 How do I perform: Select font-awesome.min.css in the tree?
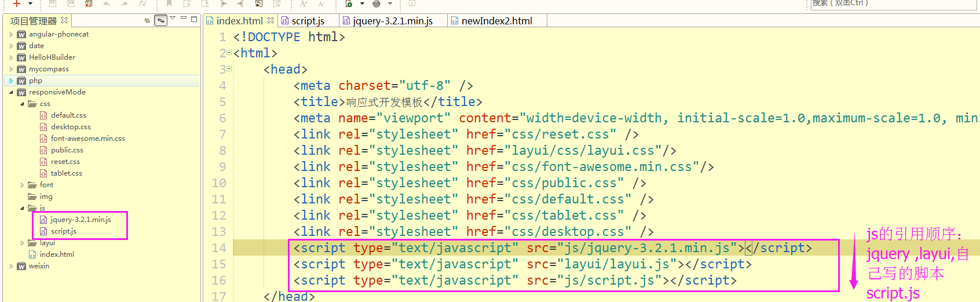pyautogui.click(x=87, y=139)
